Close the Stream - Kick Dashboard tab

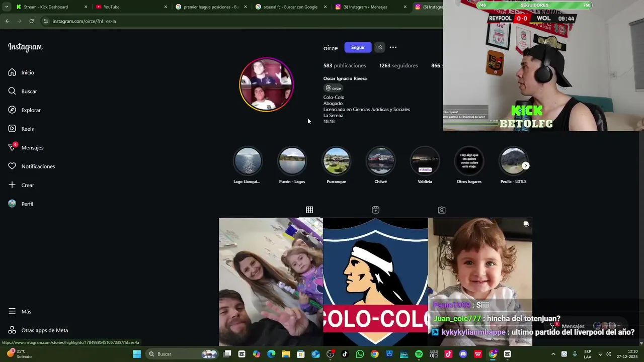pyautogui.click(x=86, y=7)
